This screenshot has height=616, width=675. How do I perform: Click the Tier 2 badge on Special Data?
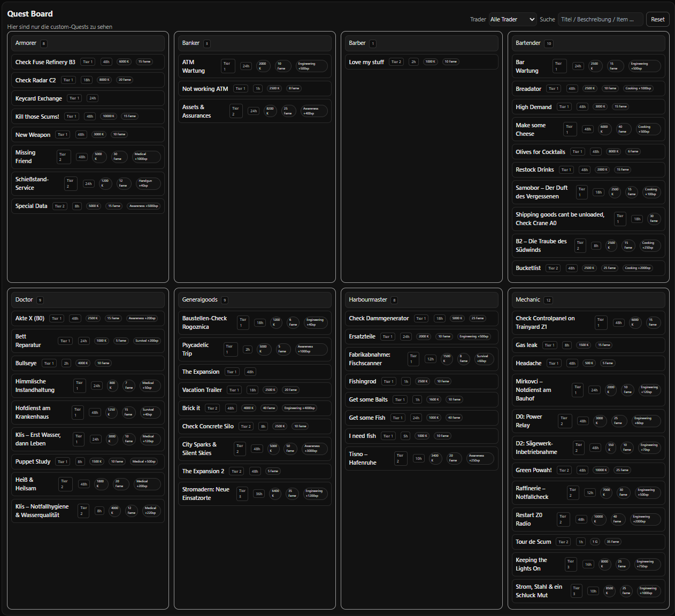click(59, 206)
